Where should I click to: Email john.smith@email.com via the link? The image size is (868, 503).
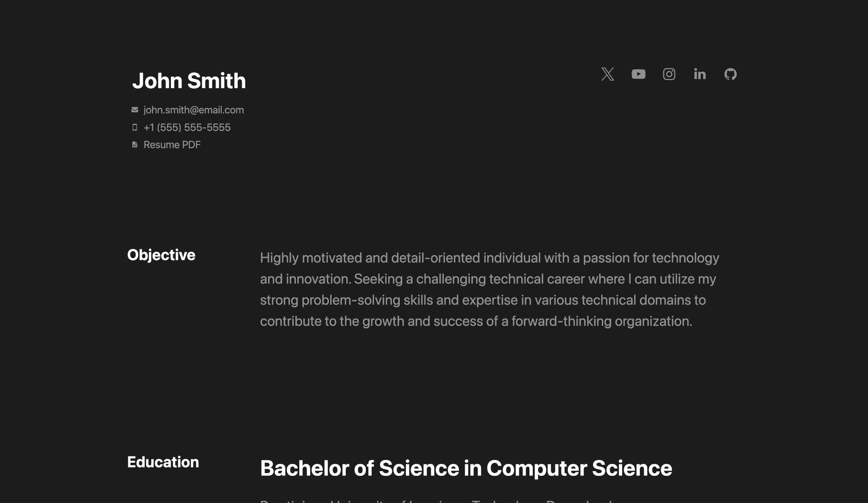click(194, 110)
